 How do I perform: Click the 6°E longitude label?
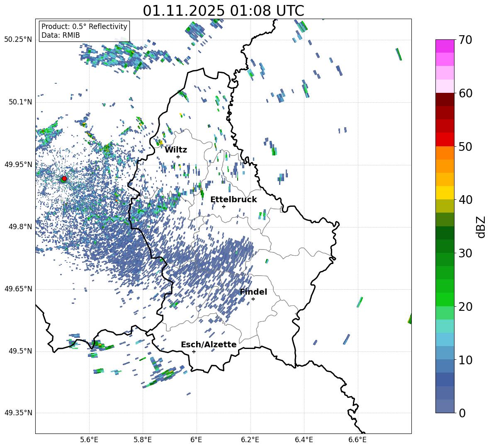click(x=196, y=440)
